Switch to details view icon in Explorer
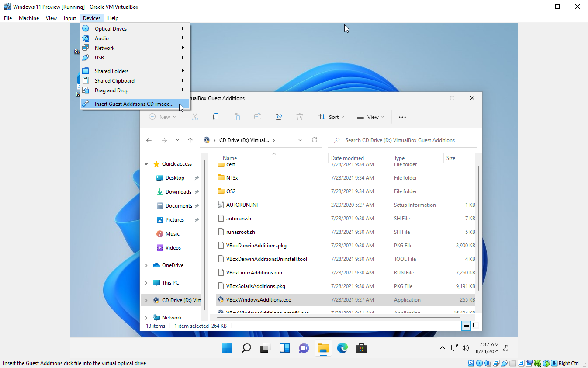 [466, 326]
